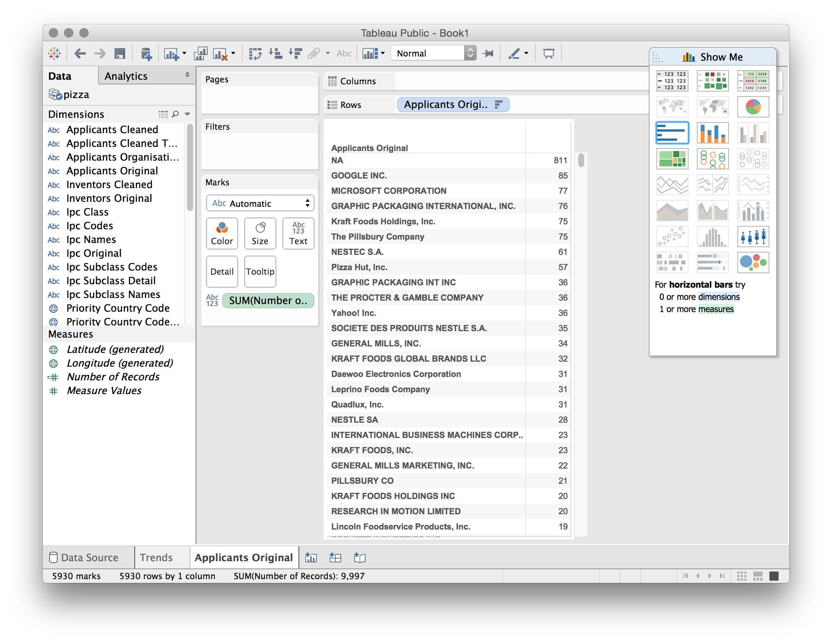Click the Tooltip marks button
Viewport: 832px width, 644px height.
260,272
